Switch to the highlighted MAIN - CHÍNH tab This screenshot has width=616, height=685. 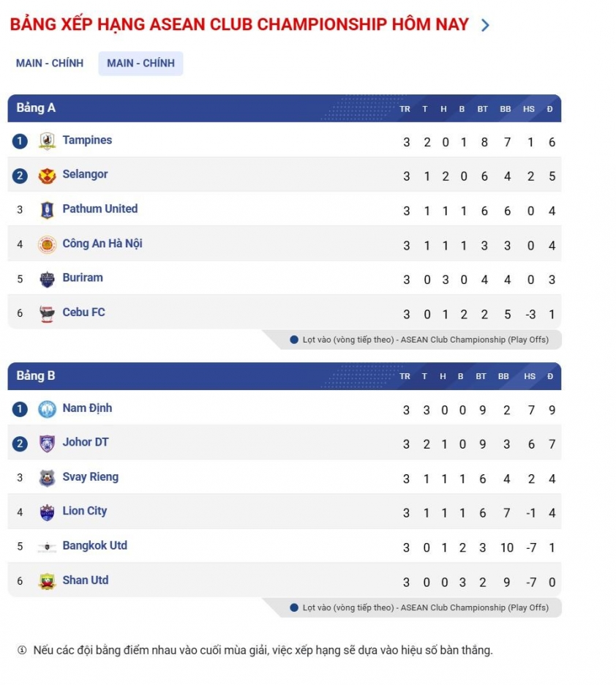coord(140,63)
